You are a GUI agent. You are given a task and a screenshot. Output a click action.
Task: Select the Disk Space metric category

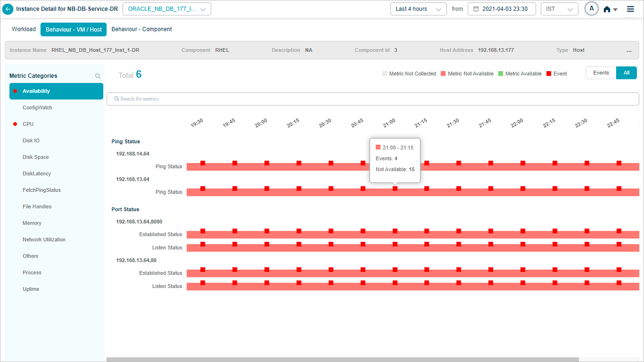coord(36,157)
